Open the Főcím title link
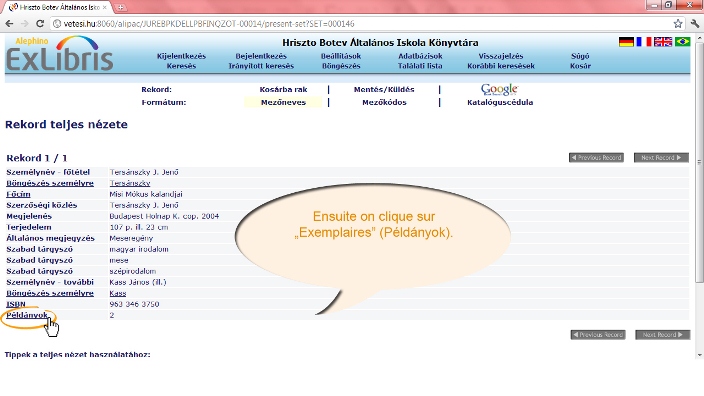This screenshot has width=704, height=396. [x=18, y=194]
